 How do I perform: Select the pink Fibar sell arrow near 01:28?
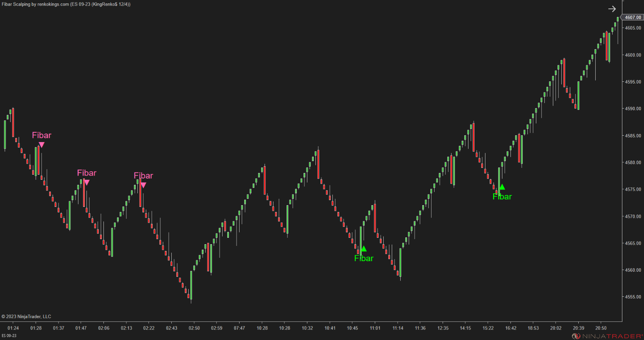[41, 145]
